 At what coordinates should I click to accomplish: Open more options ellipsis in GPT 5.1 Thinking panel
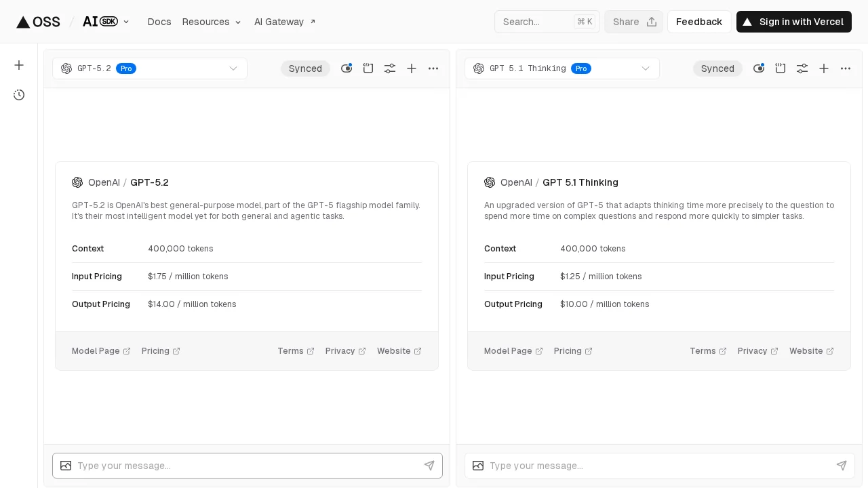point(846,68)
